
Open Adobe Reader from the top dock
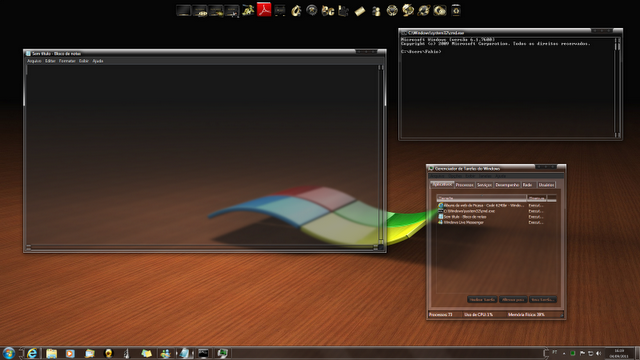264,10
